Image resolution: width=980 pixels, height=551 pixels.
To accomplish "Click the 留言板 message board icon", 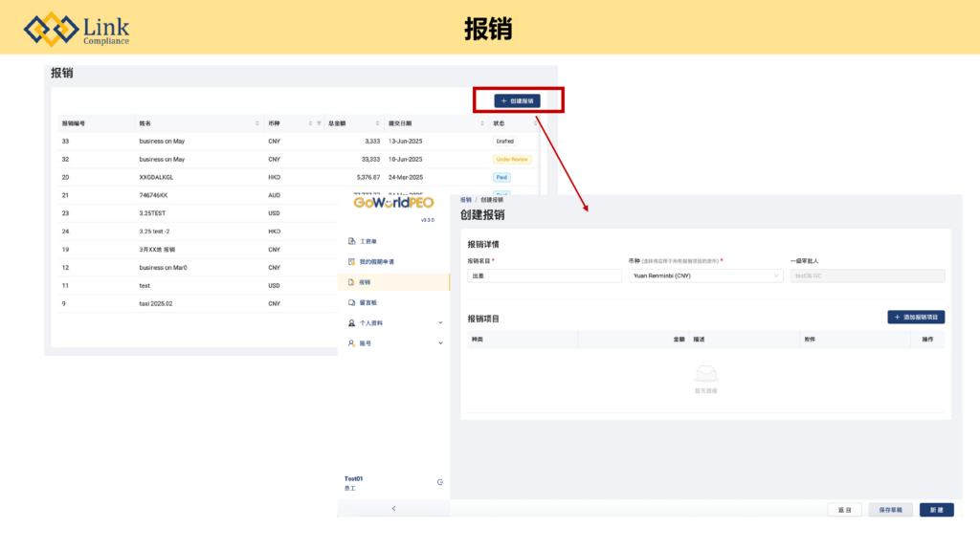I will coord(351,302).
